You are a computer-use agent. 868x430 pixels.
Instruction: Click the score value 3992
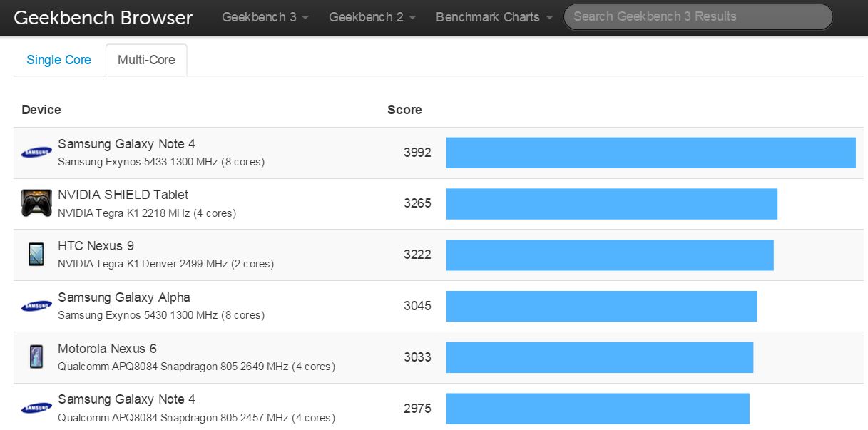coord(417,153)
